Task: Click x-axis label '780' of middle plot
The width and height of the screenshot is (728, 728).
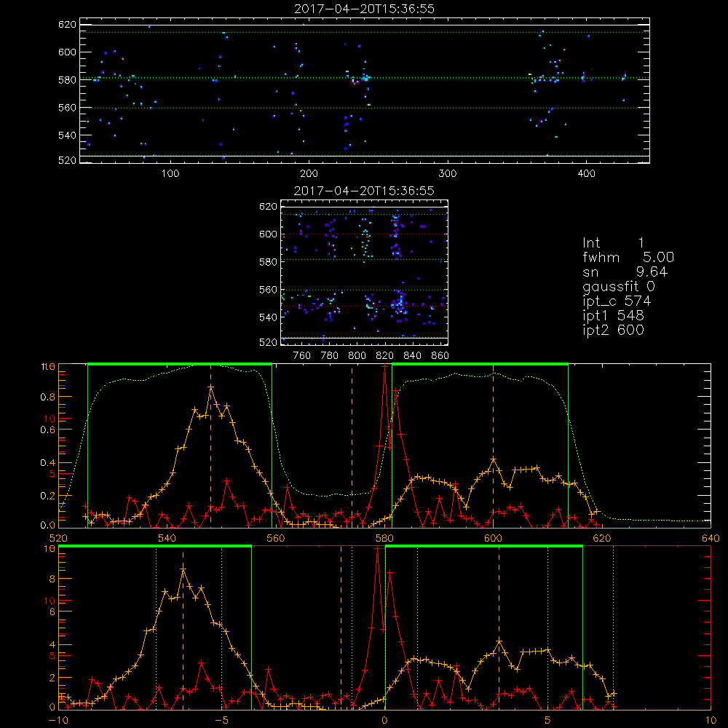Action: [x=329, y=356]
